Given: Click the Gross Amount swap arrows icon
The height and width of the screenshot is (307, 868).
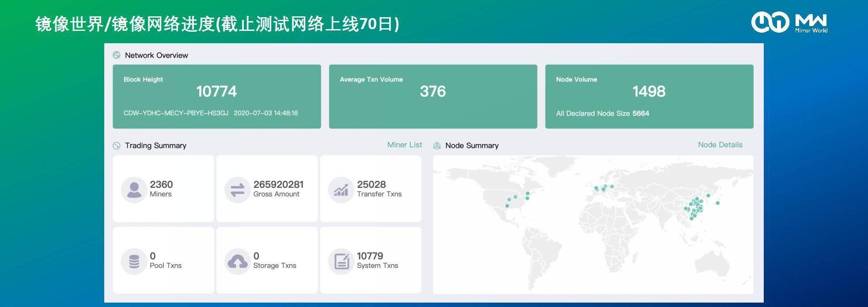Looking at the screenshot, I should [238, 190].
